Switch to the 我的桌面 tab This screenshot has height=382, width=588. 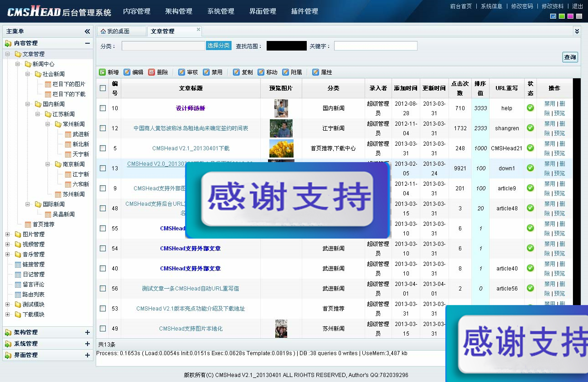[x=122, y=31]
